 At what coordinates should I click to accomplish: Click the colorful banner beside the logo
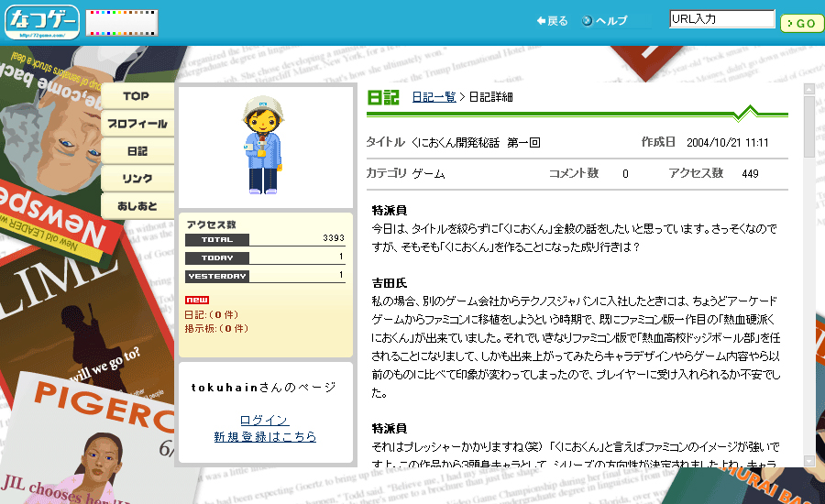click(122, 23)
